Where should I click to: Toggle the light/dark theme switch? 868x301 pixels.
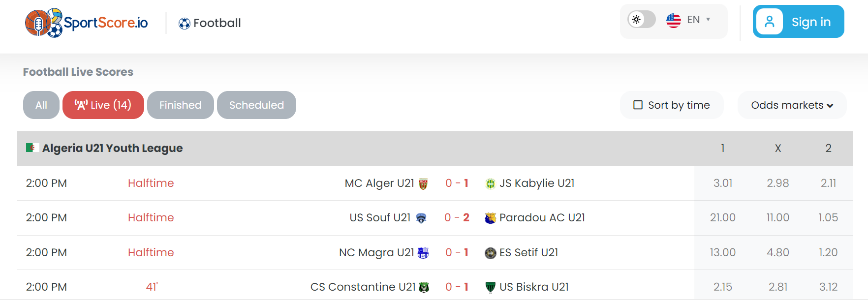[x=642, y=20]
